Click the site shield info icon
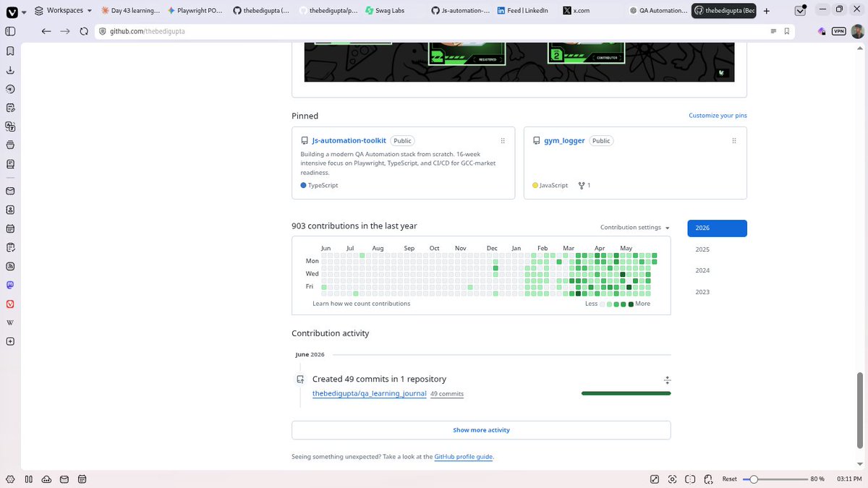This screenshot has height=488, width=868. [x=103, y=31]
